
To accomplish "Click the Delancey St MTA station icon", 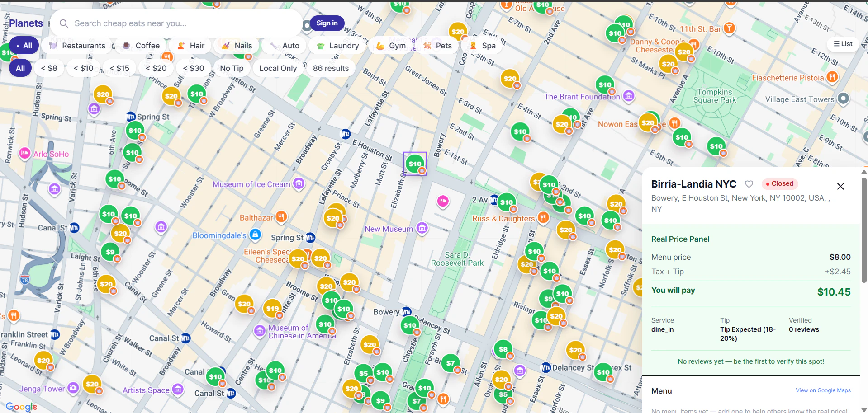I will click(x=546, y=367).
